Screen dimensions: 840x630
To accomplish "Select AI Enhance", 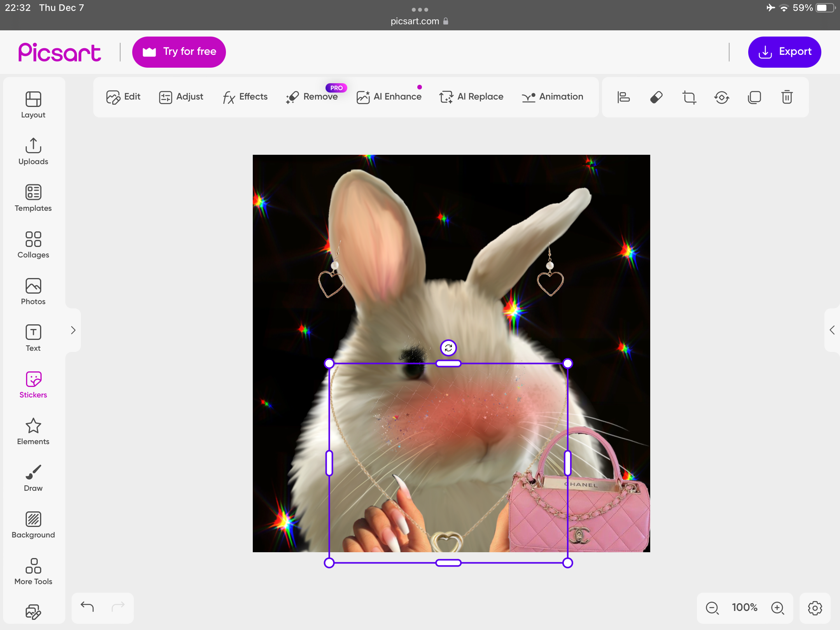I will (389, 97).
